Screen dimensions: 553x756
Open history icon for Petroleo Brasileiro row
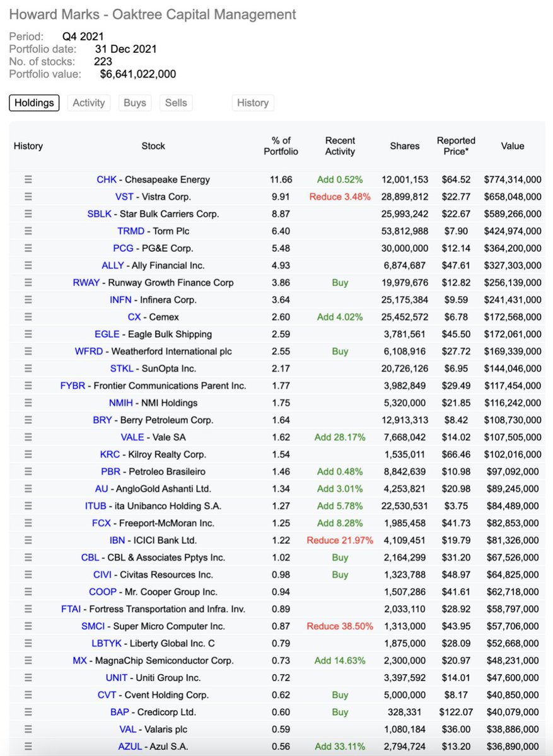point(28,471)
